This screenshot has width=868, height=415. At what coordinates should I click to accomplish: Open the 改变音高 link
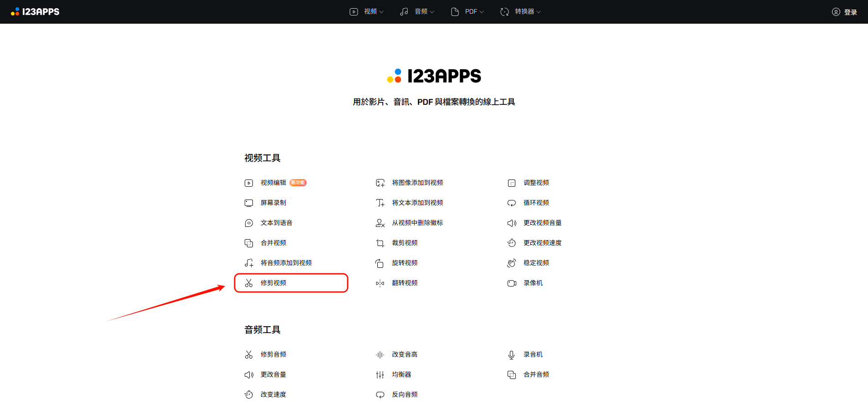405,354
